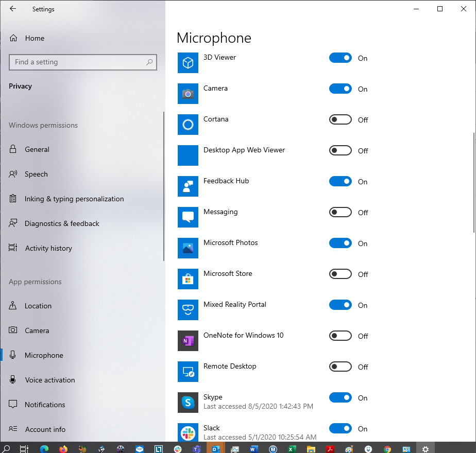
Task: Click the Remote Desktop app icon
Action: (x=188, y=372)
